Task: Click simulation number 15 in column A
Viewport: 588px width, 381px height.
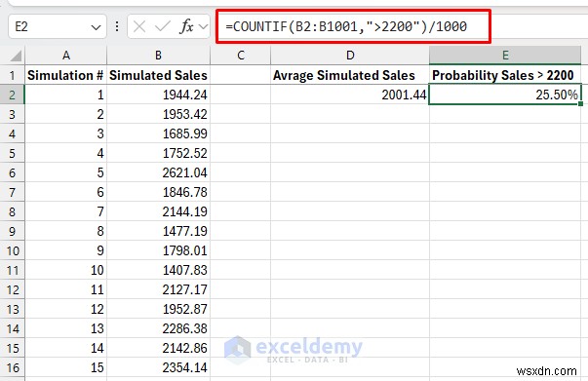Action: coord(66,367)
